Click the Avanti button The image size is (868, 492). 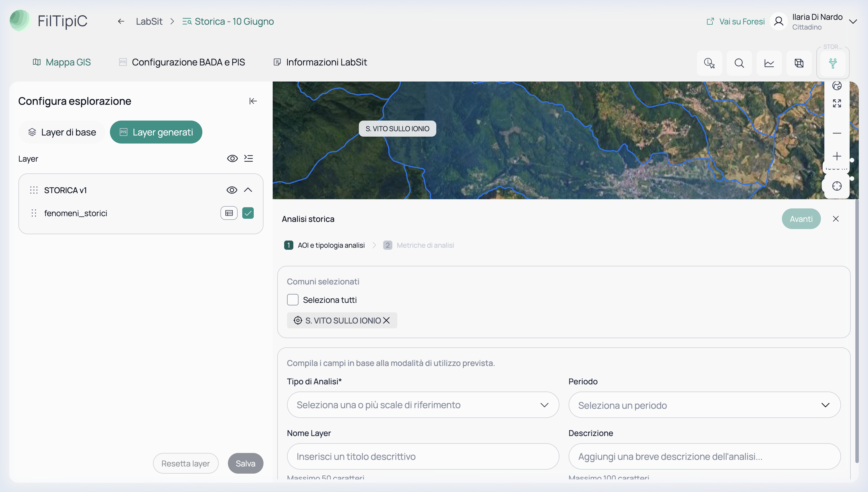(801, 219)
